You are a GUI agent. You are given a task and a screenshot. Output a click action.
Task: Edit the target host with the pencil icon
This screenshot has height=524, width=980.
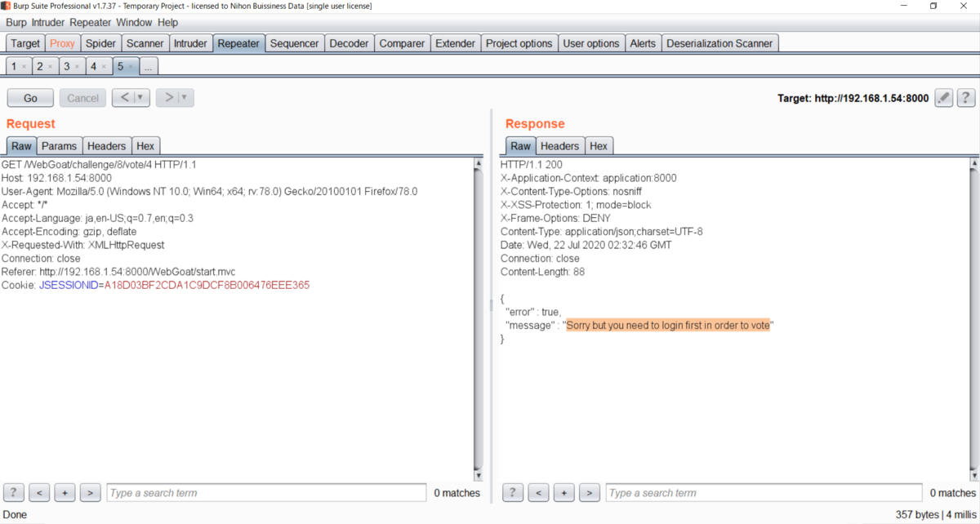(944, 98)
